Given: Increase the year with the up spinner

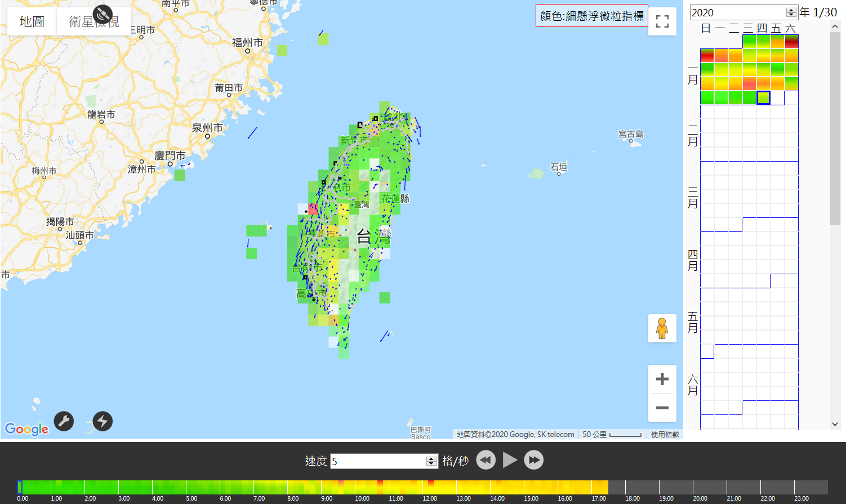Looking at the screenshot, I should (791, 10).
